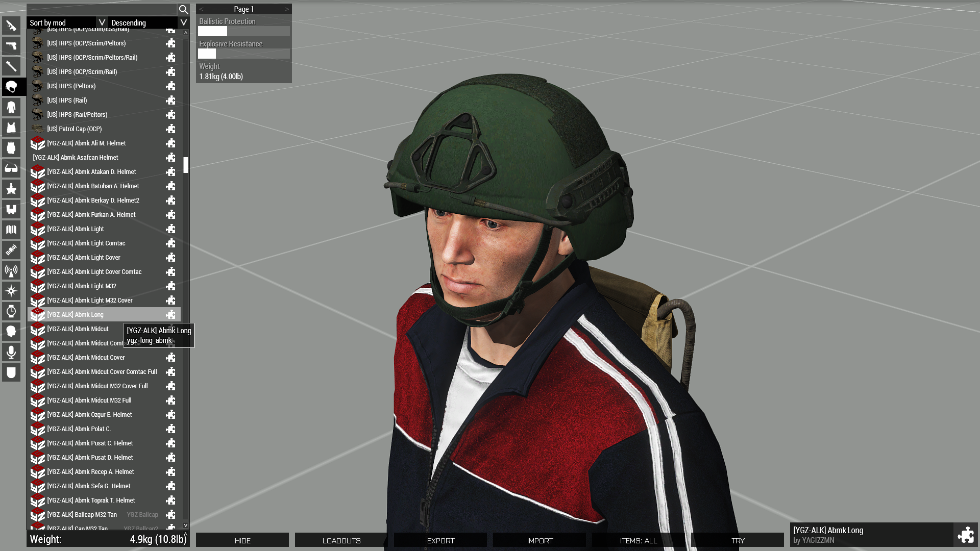The height and width of the screenshot is (551, 980).
Task: Click the IMPORT button
Action: pos(540,540)
